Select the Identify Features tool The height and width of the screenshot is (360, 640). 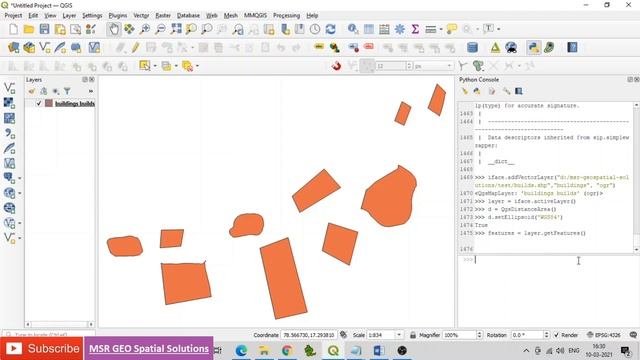353,29
